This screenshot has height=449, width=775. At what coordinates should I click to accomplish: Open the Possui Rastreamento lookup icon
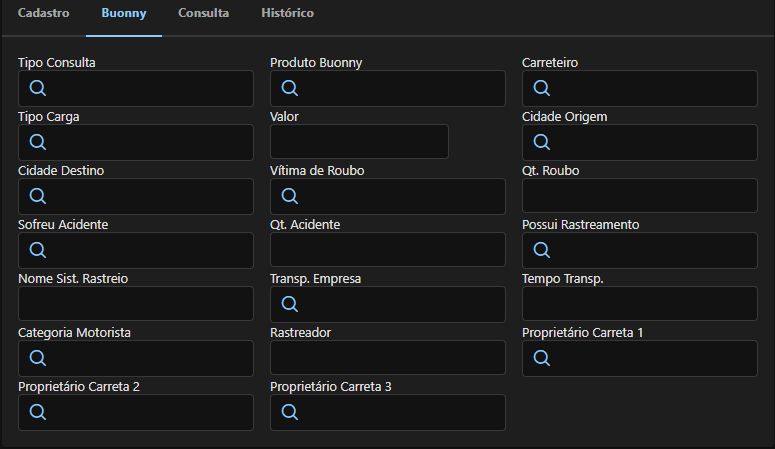point(542,250)
